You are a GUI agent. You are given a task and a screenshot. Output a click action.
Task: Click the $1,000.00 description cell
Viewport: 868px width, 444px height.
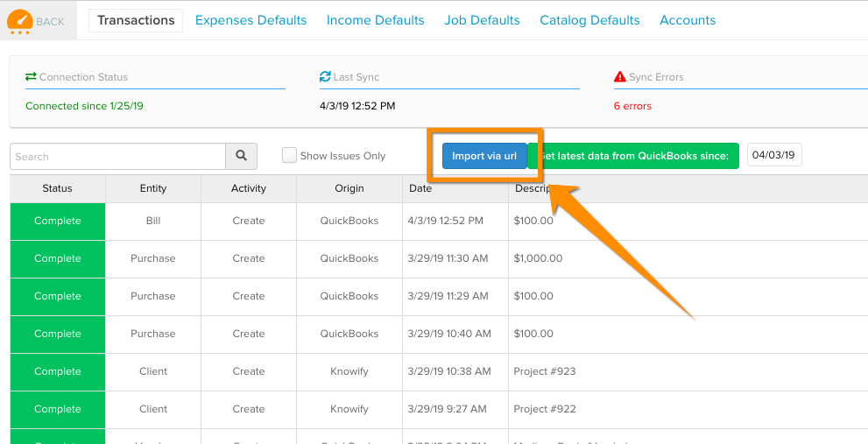pos(538,258)
